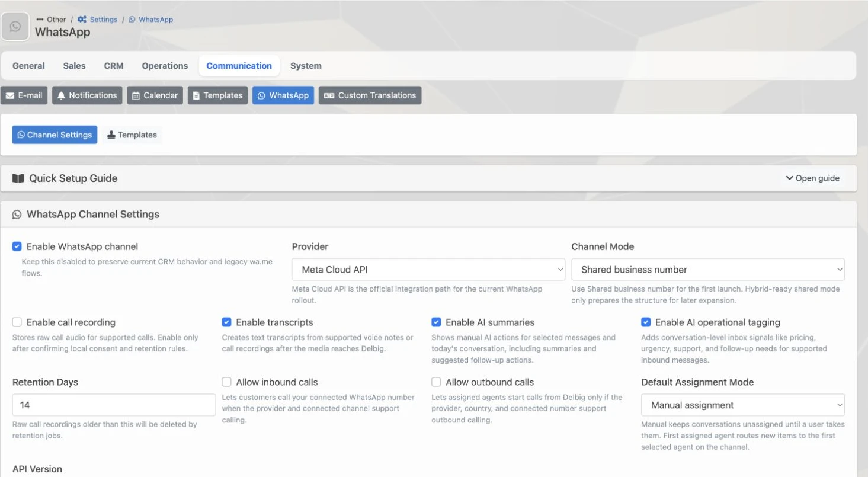Switch to the Operations tab
868x477 pixels.
tap(165, 66)
